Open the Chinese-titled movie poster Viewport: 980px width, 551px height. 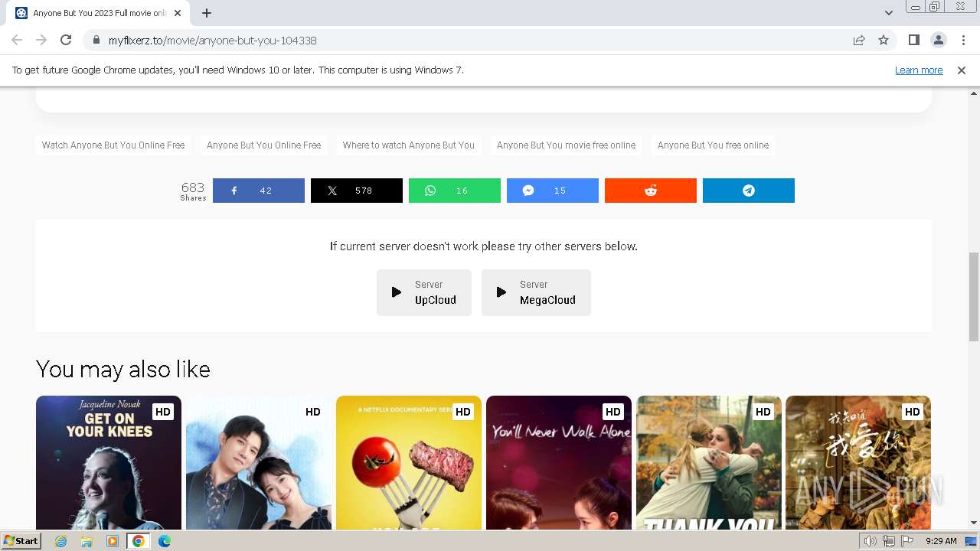[x=858, y=462]
